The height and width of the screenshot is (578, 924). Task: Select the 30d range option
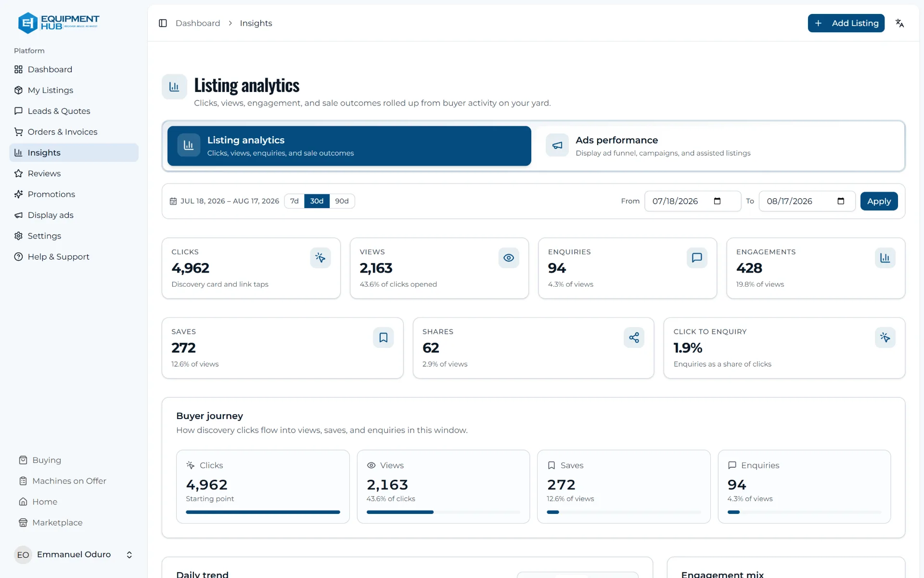pos(317,201)
